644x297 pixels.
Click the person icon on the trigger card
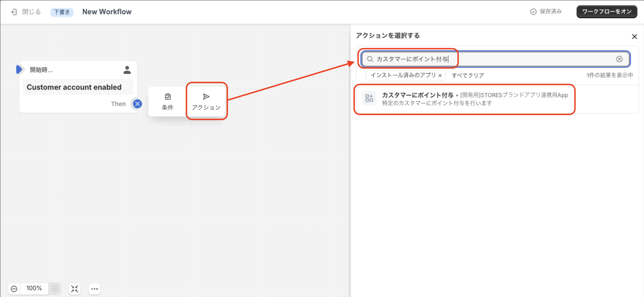tap(127, 70)
